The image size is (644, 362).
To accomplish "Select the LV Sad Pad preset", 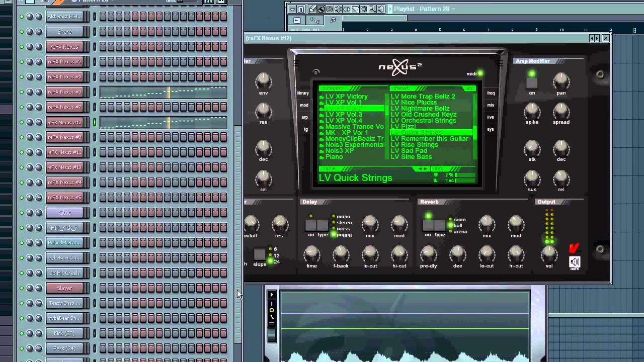I will click(x=409, y=151).
